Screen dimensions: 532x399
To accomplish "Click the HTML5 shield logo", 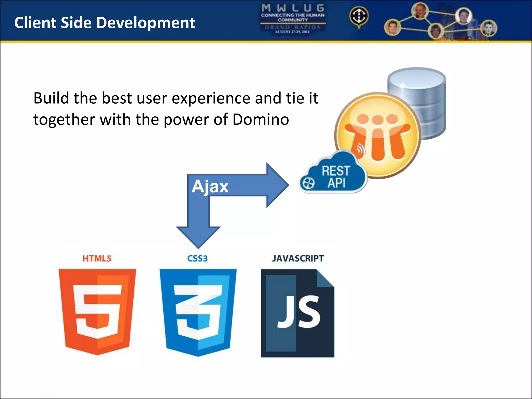I will click(x=97, y=312).
